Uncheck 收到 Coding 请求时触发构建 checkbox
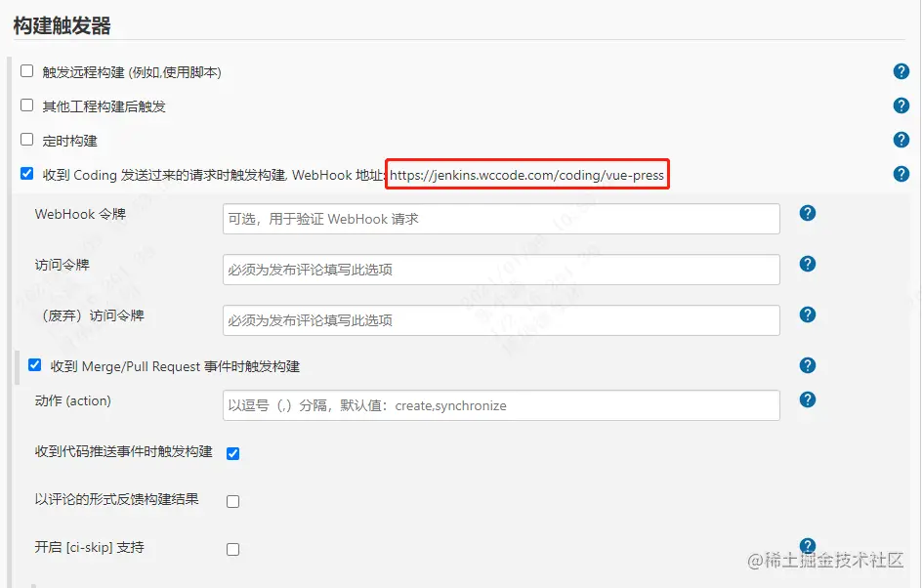 pos(27,174)
